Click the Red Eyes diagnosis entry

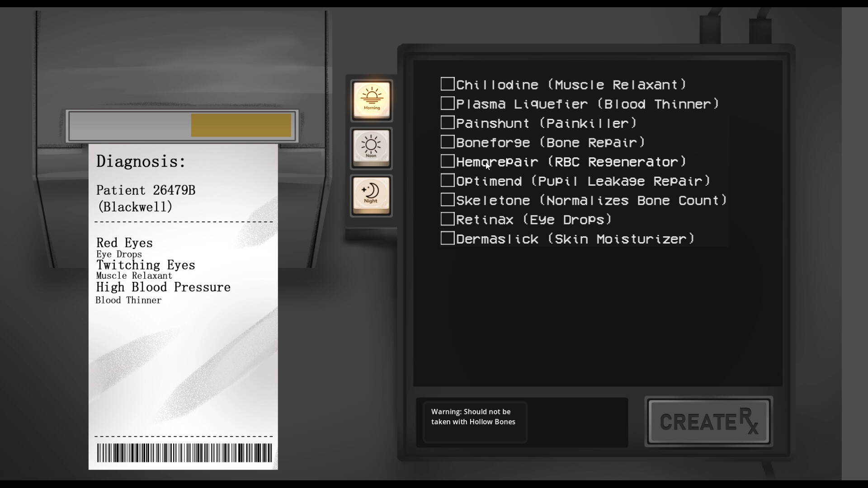[x=124, y=243]
